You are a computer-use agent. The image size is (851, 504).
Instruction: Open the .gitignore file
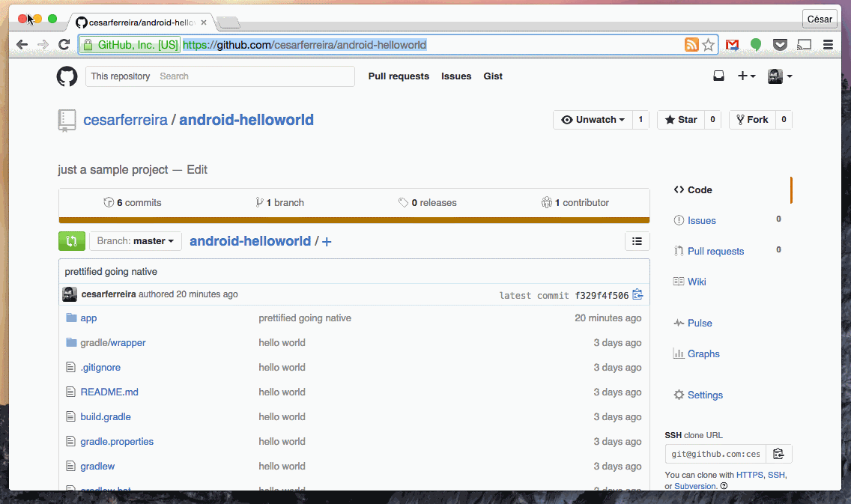(x=100, y=367)
